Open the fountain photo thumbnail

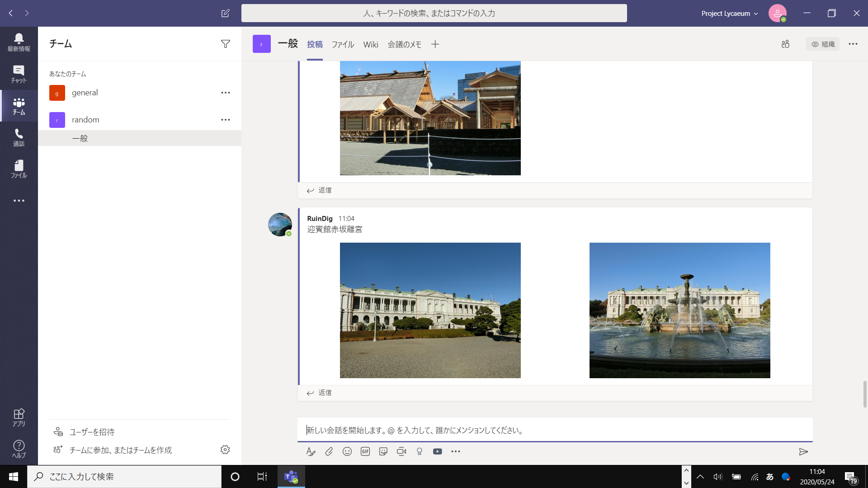click(x=679, y=310)
